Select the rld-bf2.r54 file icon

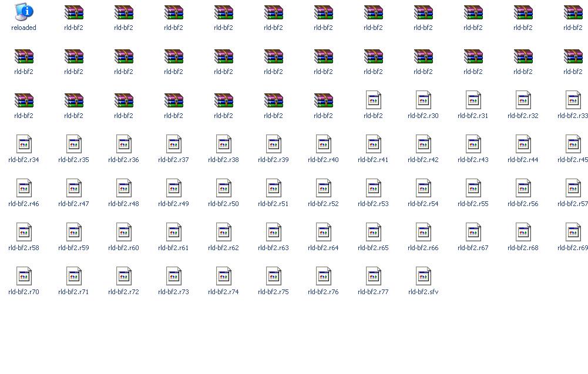(423, 188)
